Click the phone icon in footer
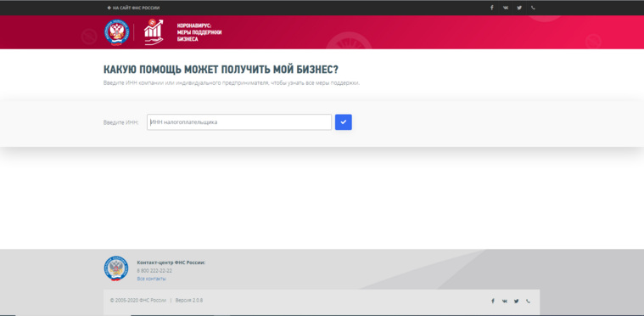644x316 pixels. (528, 301)
